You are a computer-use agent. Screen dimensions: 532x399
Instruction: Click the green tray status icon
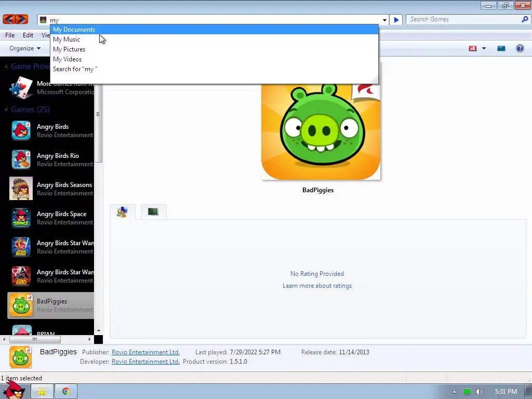coord(467,392)
